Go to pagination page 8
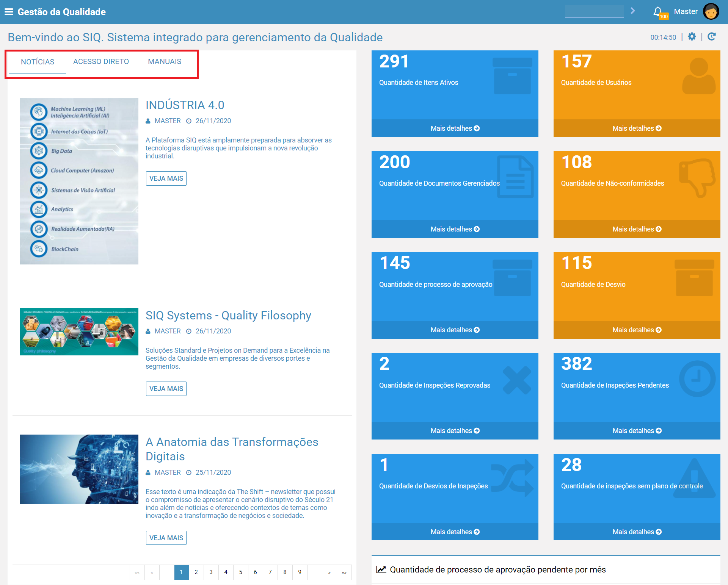 285,572
